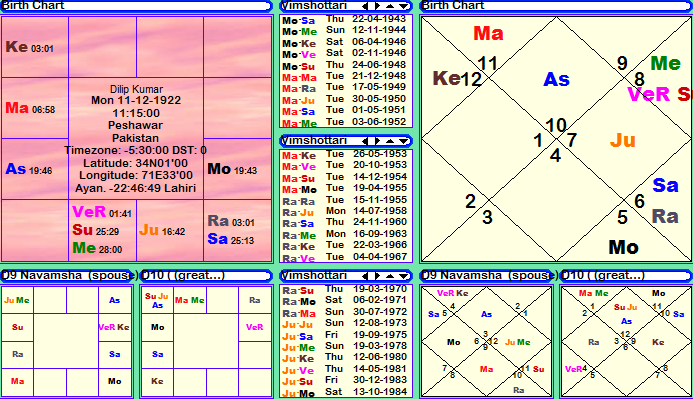Click down arrow in bottom Vimshottari header
Image resolution: width=693 pixels, height=399 pixels.
(x=404, y=276)
